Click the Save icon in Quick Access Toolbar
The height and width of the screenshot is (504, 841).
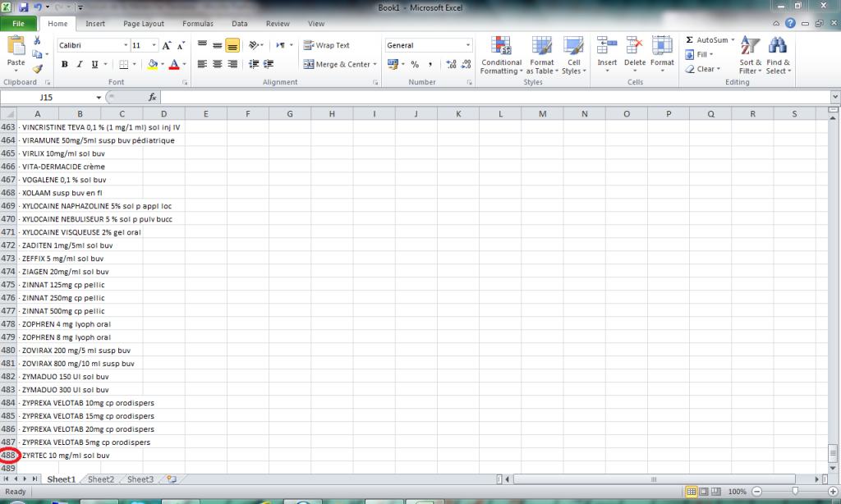click(x=23, y=7)
